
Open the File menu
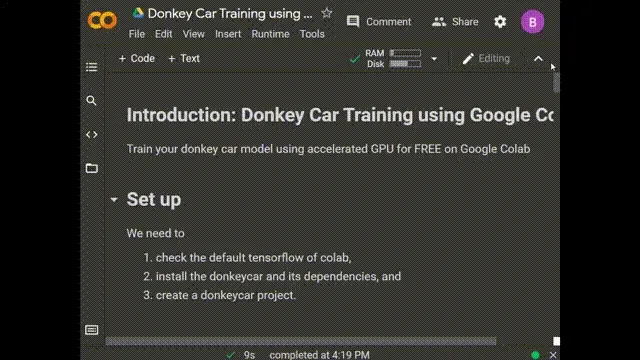(137, 34)
